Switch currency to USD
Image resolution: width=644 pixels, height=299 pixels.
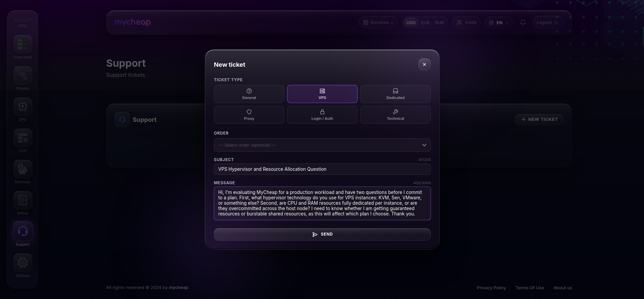coord(411,22)
